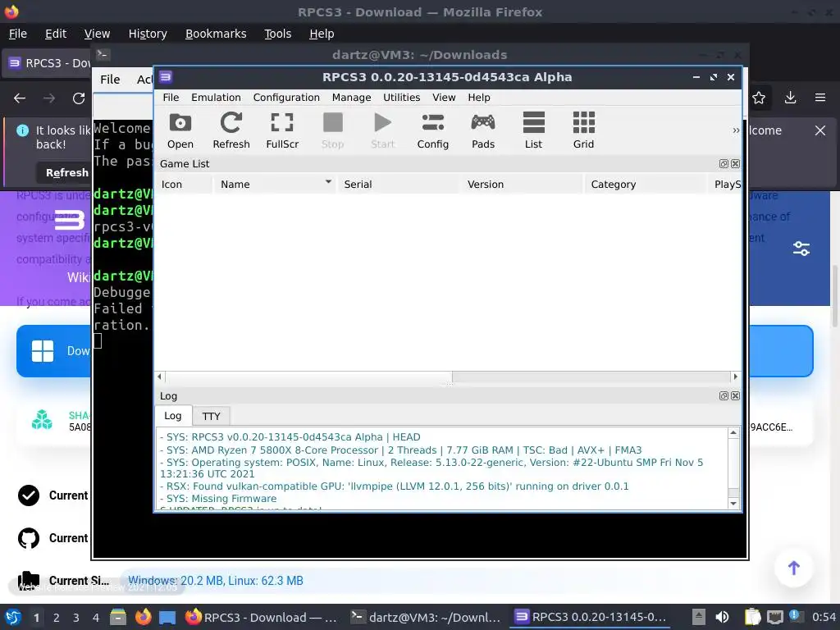Go back in Firefox
The width and height of the screenshot is (840, 630).
click(20, 98)
